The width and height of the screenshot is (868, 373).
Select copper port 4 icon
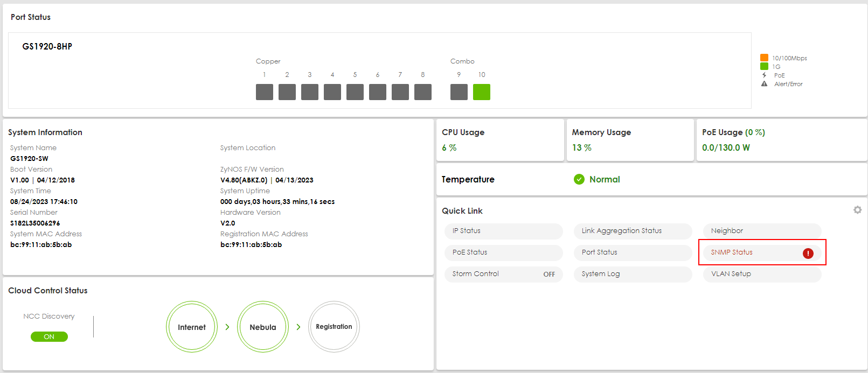(x=332, y=92)
